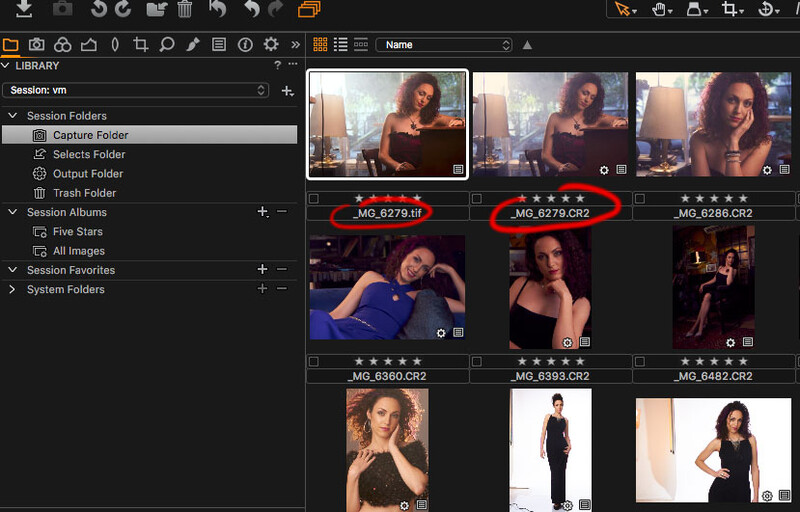Open the Library folder tool tab
This screenshot has width=800, height=512.
pos(10,45)
